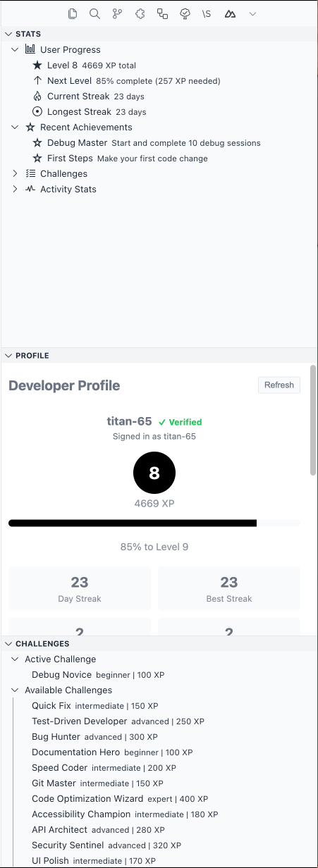Open the Search magnifier icon

(x=94, y=13)
